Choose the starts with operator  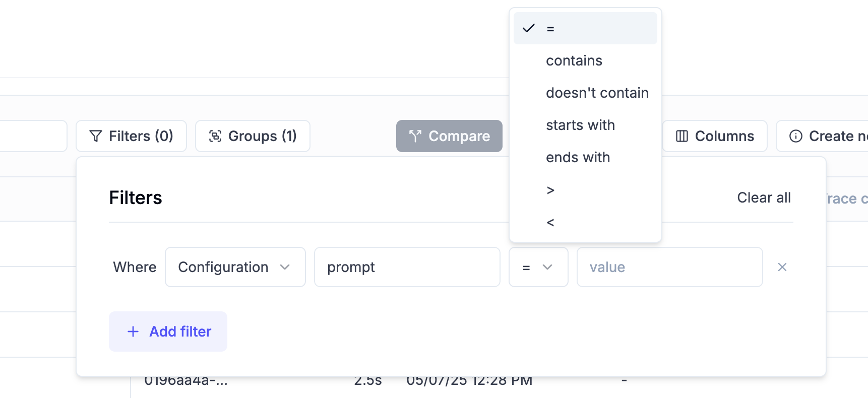(580, 125)
